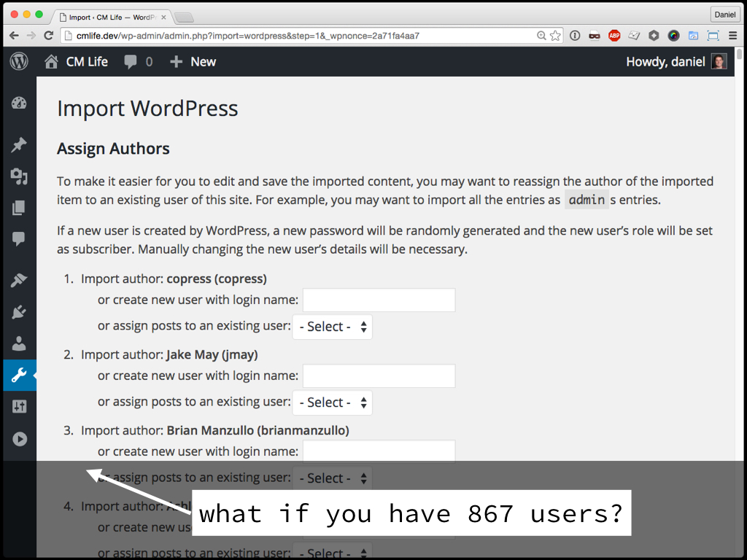Viewport: 747px width, 560px height.
Task: Open the Tools wrench icon
Action: [19, 376]
